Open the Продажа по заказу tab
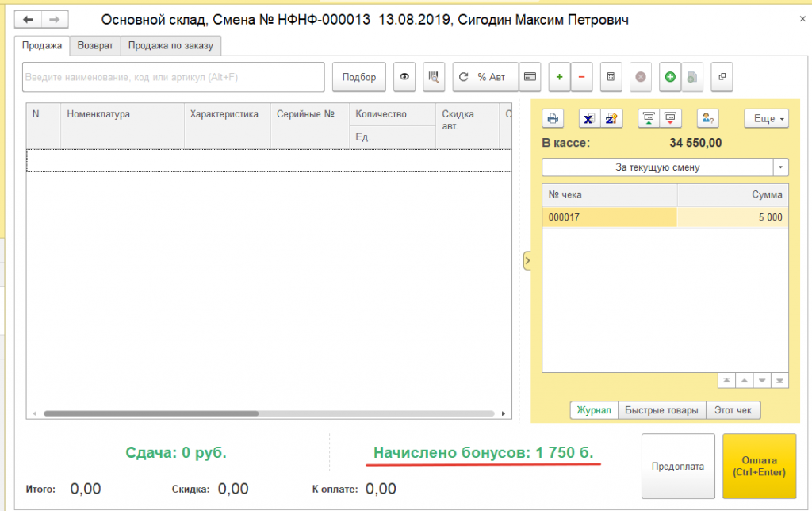The height and width of the screenshot is (511, 812). 170,46
